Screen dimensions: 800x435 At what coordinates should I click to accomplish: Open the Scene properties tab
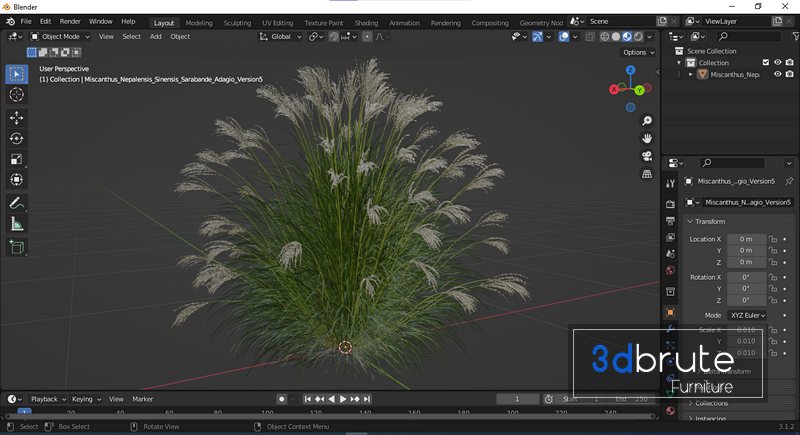click(x=670, y=254)
